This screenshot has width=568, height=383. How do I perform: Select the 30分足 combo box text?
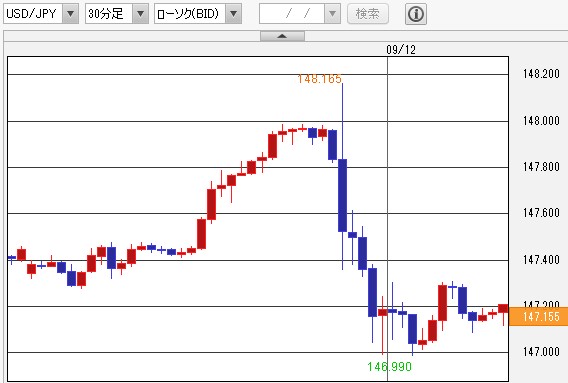point(106,14)
